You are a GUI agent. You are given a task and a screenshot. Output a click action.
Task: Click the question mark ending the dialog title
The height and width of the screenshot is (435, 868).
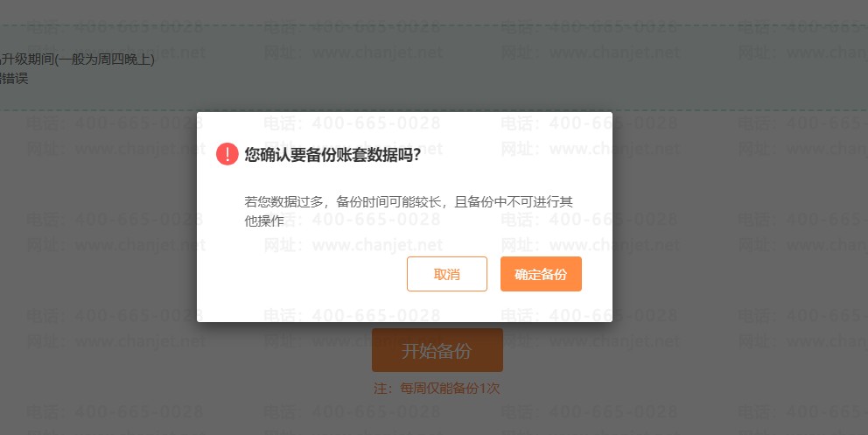pos(416,154)
